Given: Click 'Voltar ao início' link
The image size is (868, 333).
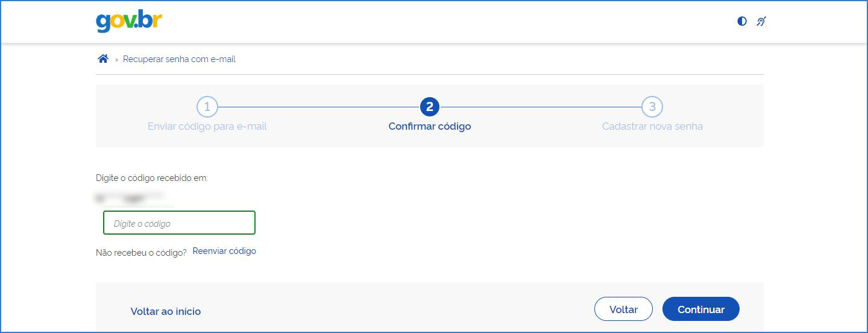Looking at the screenshot, I should 166,311.
